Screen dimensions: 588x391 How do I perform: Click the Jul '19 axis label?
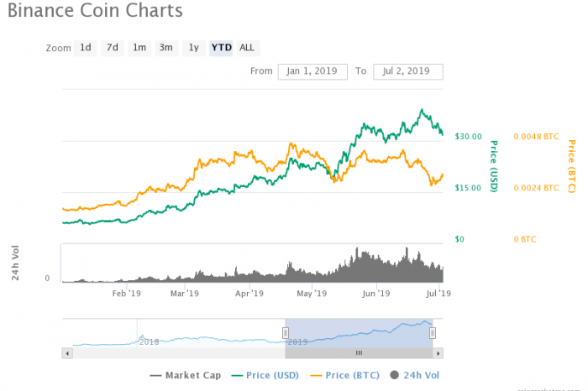pos(438,294)
